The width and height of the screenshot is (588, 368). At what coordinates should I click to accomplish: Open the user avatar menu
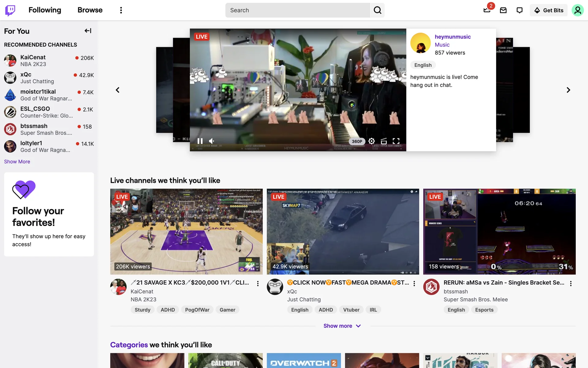pyautogui.click(x=577, y=10)
